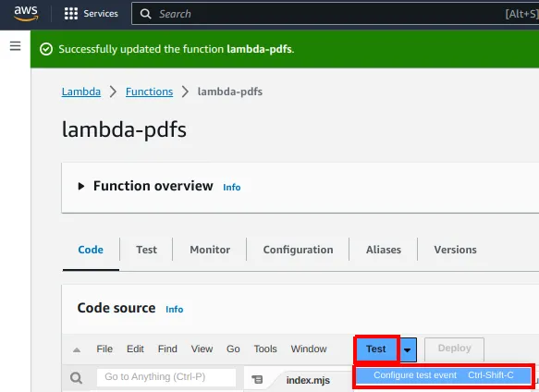539x392 pixels.
Task: Open the Window menu in code editor
Action: click(309, 349)
